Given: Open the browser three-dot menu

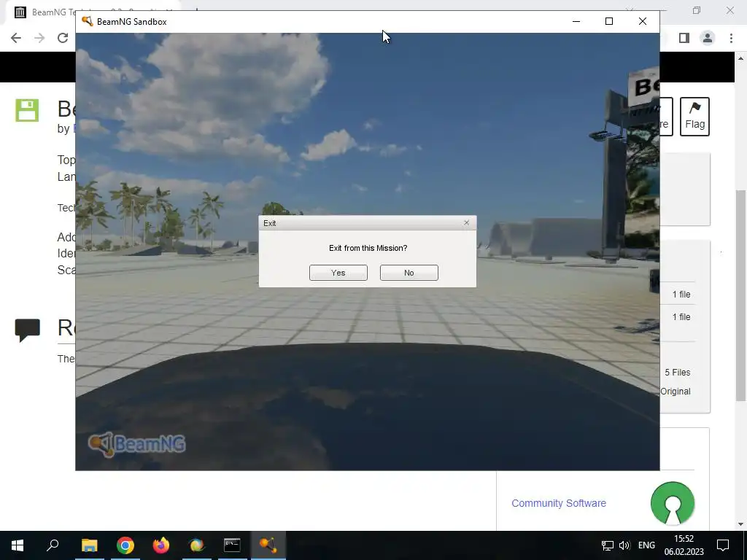Looking at the screenshot, I should click(731, 38).
